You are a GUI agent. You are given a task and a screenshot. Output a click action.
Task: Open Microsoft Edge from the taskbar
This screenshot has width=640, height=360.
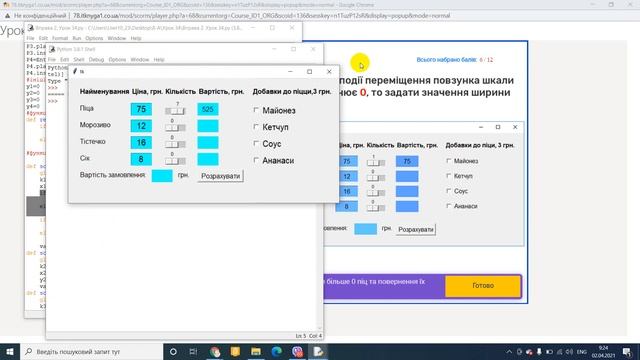(x=277, y=351)
